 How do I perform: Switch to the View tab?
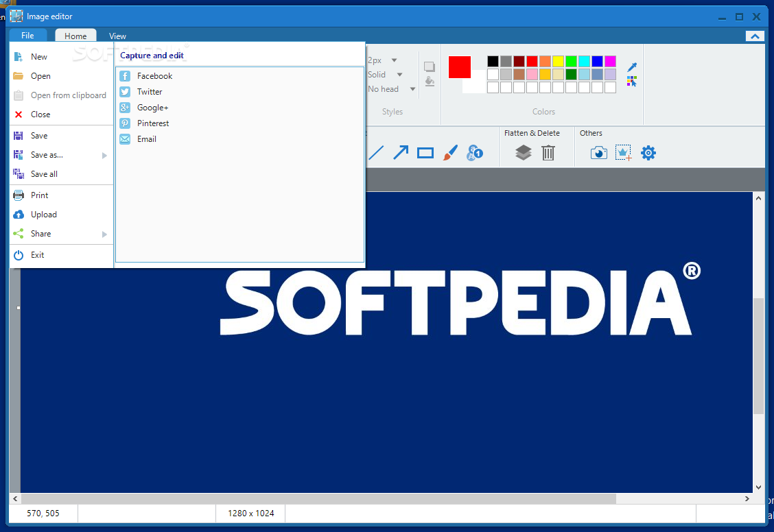[117, 36]
